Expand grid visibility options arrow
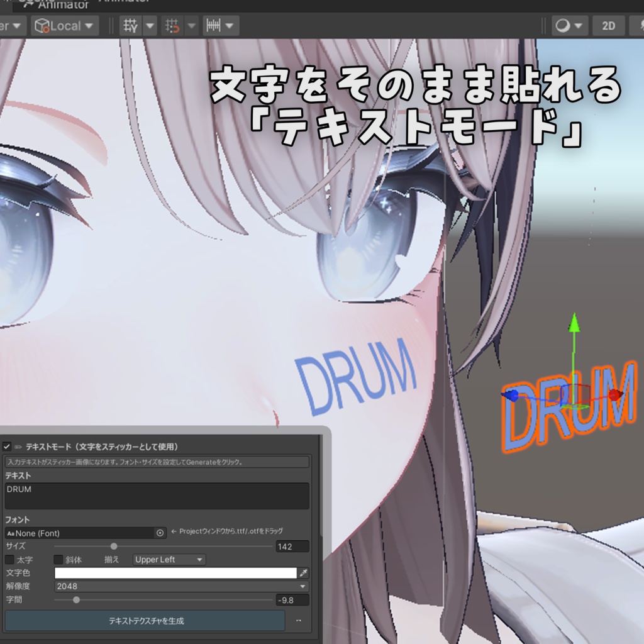 (150, 26)
